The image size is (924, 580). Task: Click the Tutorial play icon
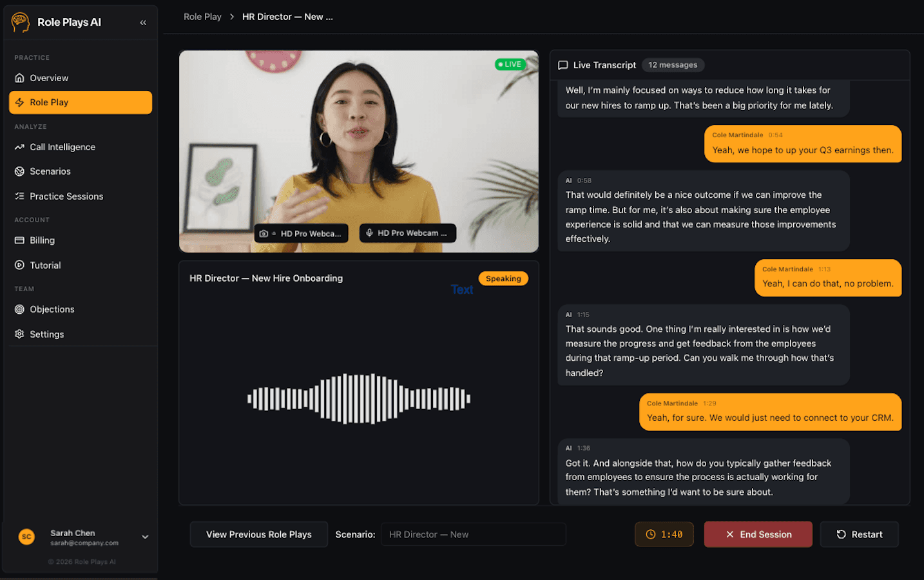click(x=18, y=265)
